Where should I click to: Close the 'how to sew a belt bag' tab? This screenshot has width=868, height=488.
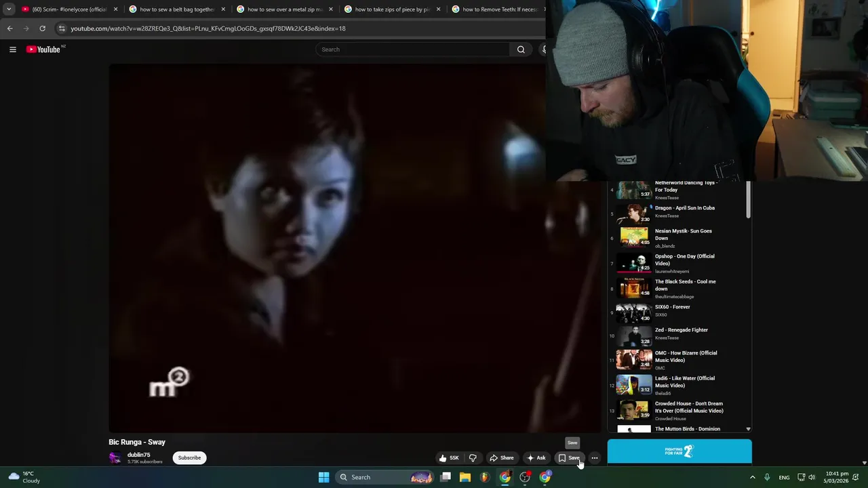(223, 9)
